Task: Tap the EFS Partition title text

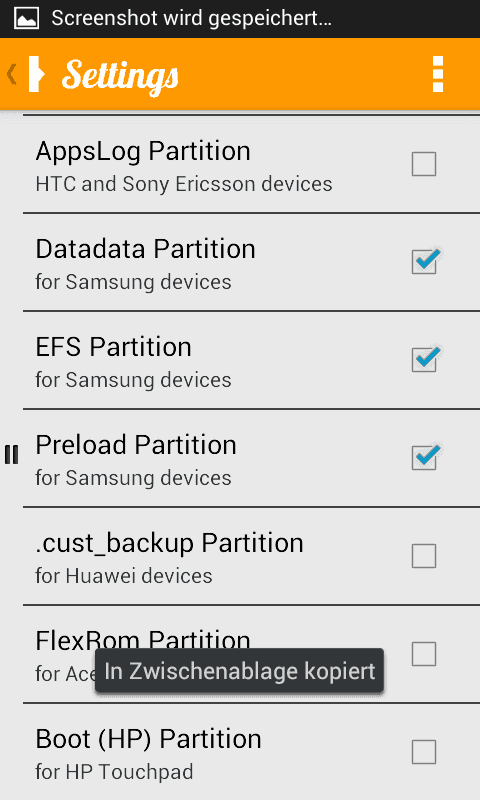Action: pyautogui.click(x=113, y=347)
